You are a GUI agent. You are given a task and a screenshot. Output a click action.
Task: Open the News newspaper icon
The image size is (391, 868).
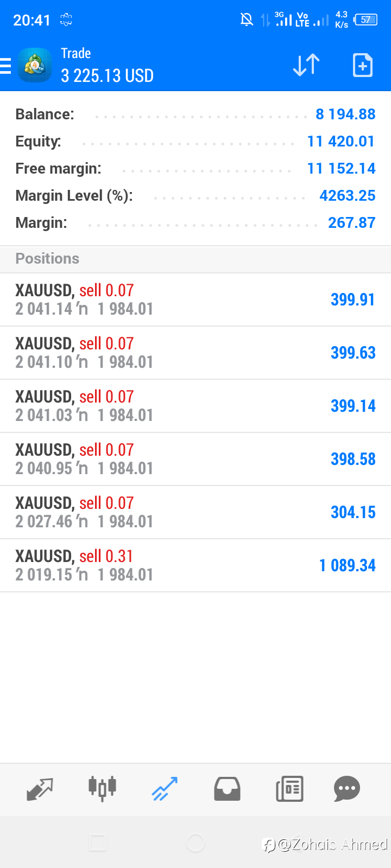pos(289,789)
